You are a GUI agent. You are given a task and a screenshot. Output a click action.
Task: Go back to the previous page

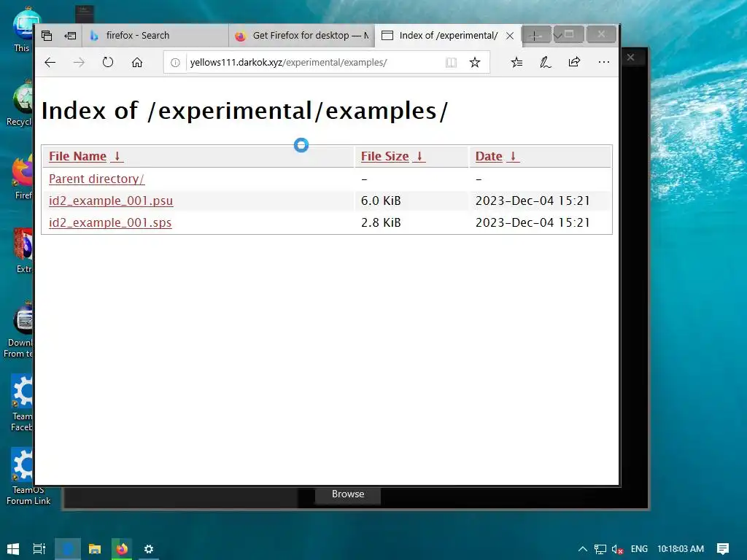coord(50,63)
